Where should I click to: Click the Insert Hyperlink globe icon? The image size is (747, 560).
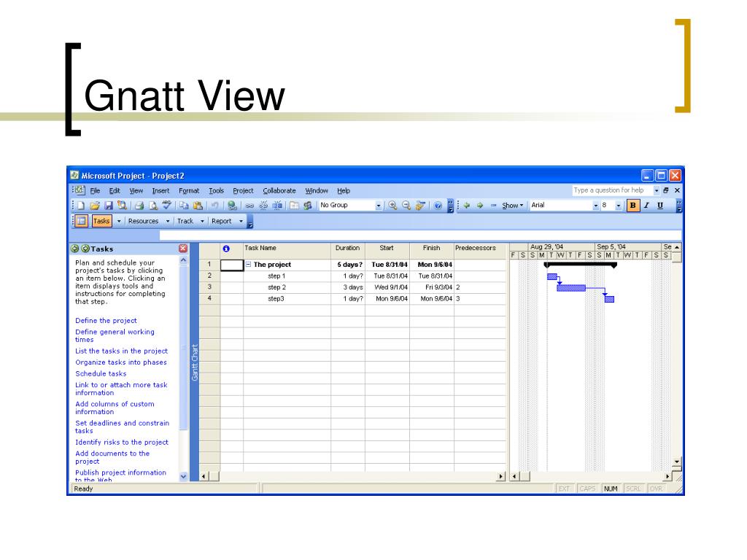pos(232,205)
